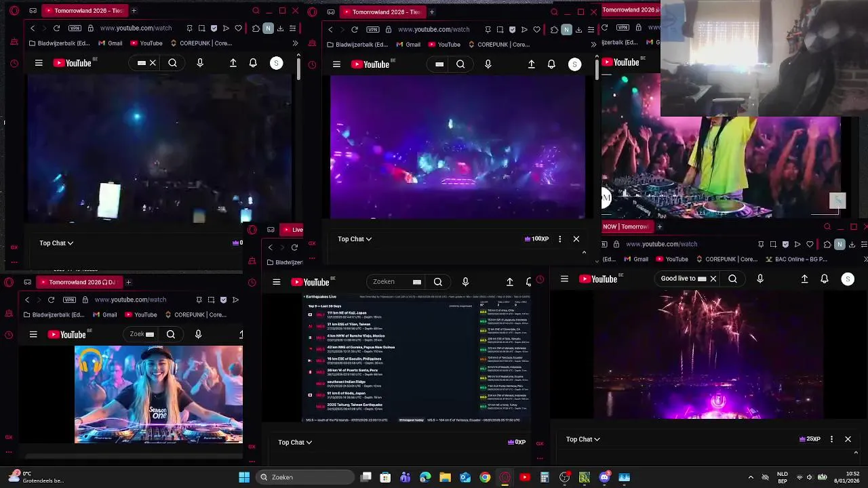Toggle VPN in top-left Opera window

[x=75, y=28]
